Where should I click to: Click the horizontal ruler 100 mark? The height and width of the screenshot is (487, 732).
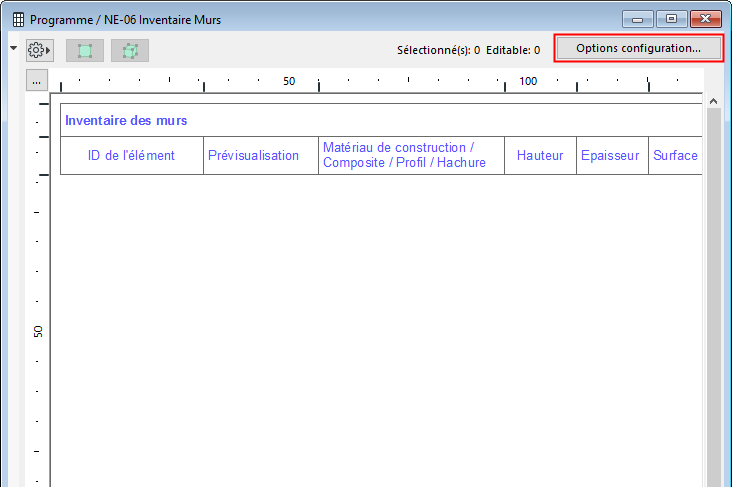[x=528, y=81]
